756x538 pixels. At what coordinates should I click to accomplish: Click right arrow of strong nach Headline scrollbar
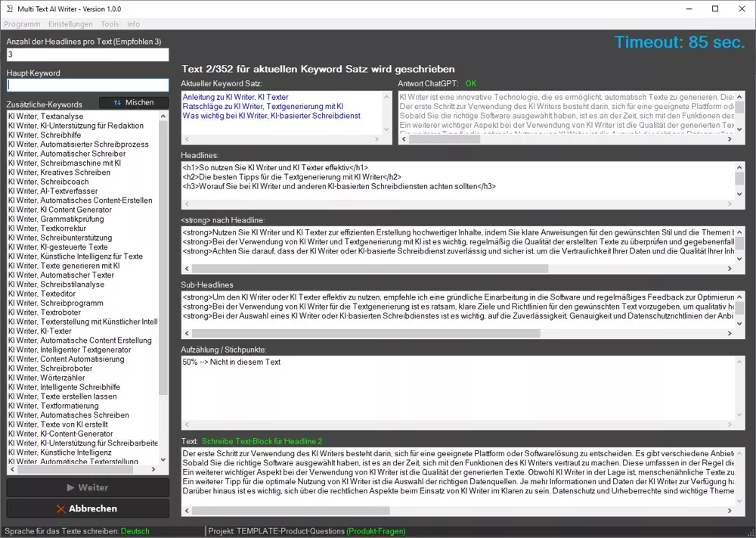click(x=730, y=269)
